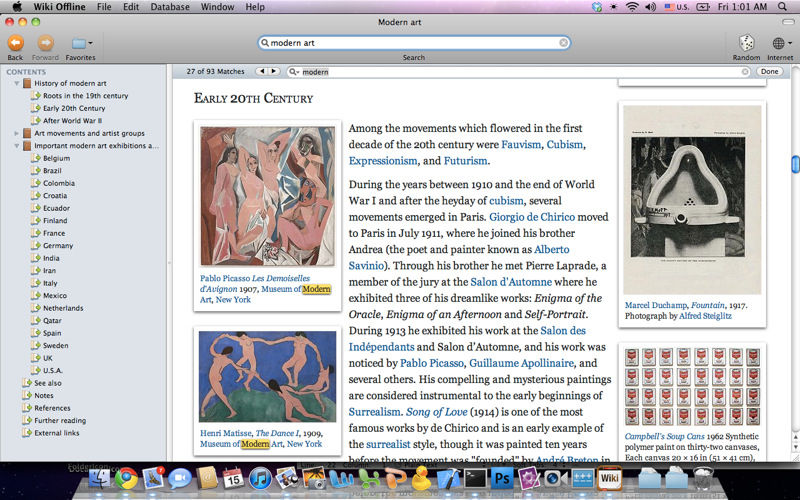Click the Wiki app icon in Dock
The image size is (800, 500).
coord(610,478)
